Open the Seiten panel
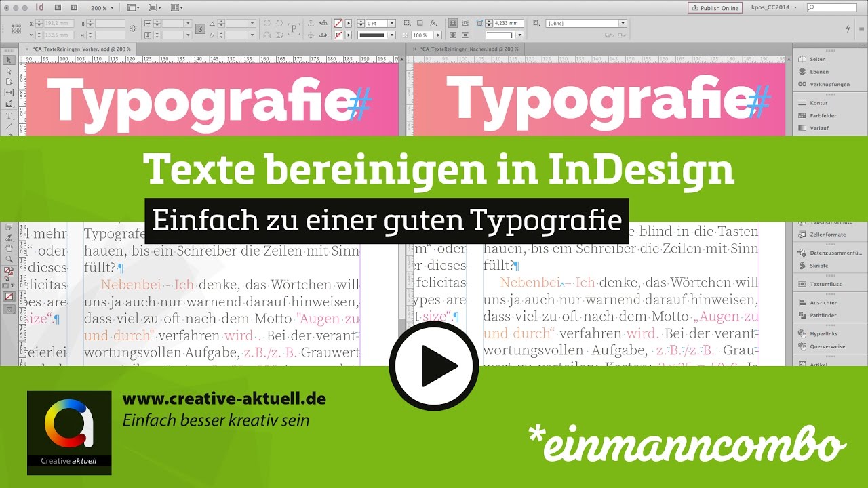868x488 pixels. click(817, 59)
